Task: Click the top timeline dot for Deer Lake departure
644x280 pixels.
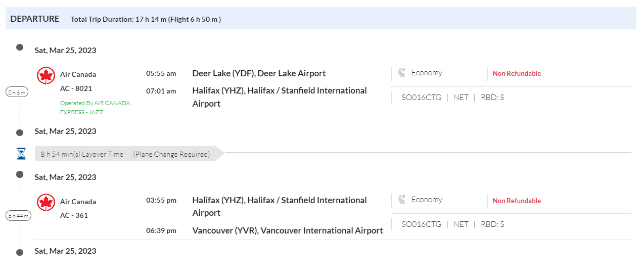Action: click(x=20, y=48)
